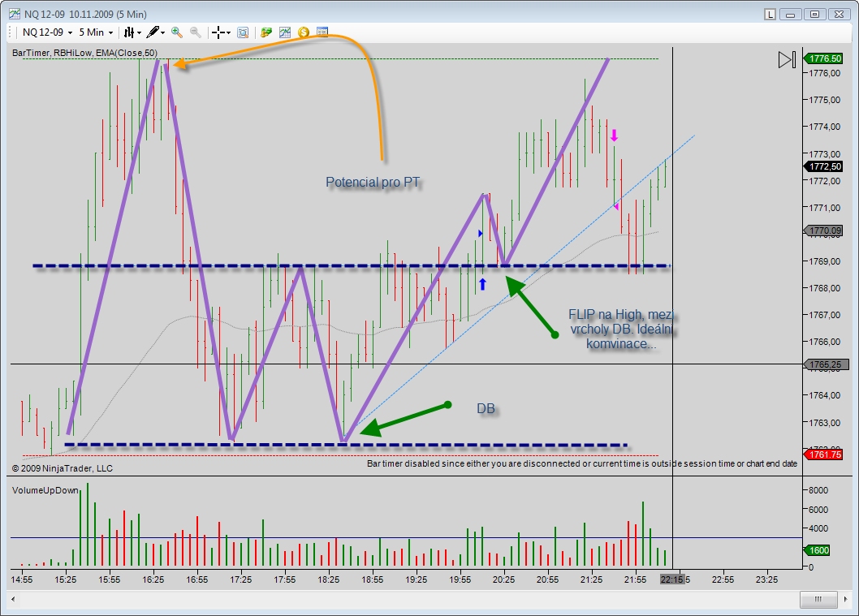859x616 pixels.
Task: Click the green 1600 volume marker
Action: (818, 550)
